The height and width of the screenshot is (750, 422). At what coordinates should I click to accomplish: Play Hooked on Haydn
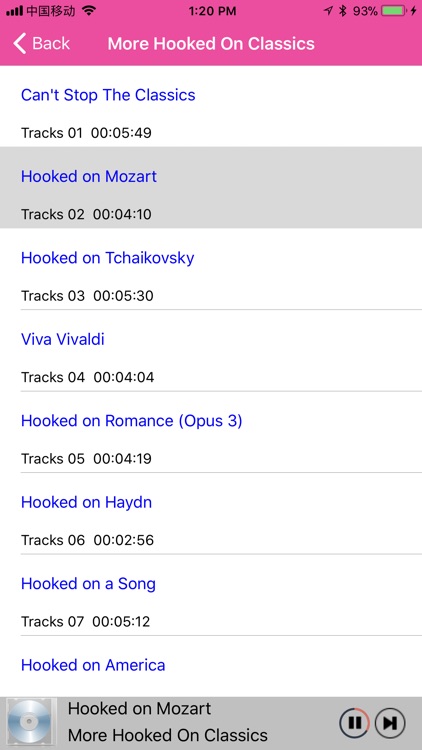211,513
